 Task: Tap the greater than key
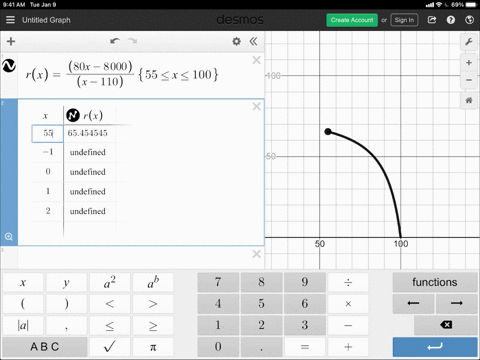coord(153,304)
